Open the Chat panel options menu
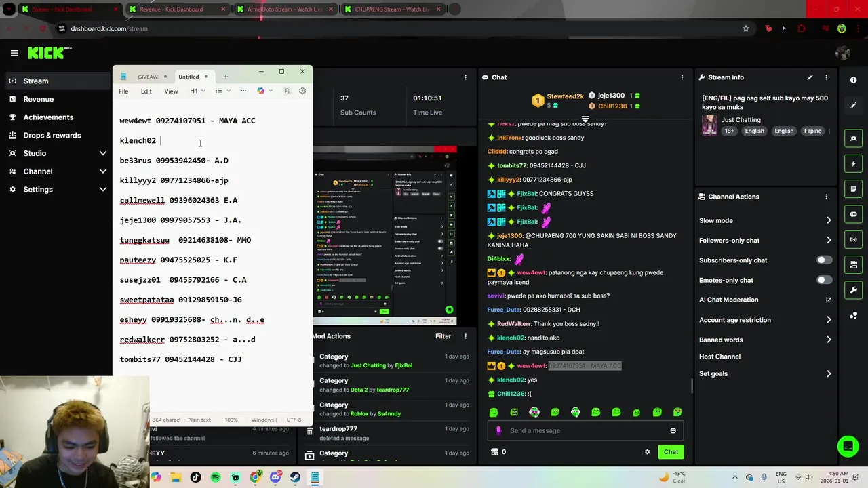The height and width of the screenshot is (488, 868). click(x=682, y=77)
